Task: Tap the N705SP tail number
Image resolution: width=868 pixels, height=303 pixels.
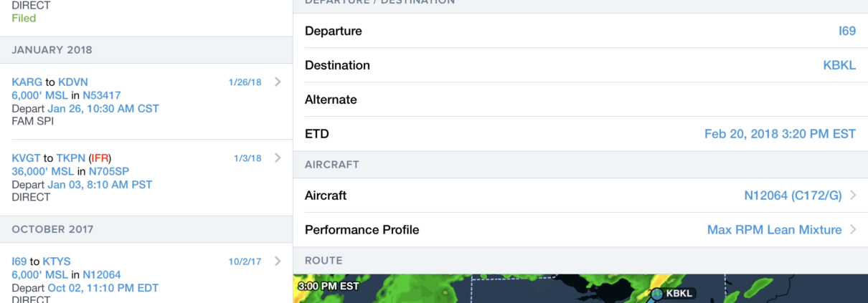Action: 108,171
